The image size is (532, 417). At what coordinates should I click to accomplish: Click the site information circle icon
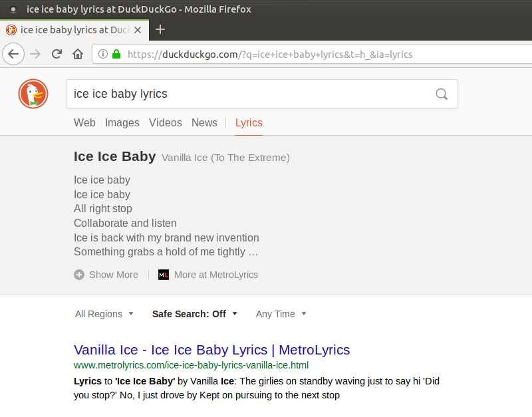(103, 54)
